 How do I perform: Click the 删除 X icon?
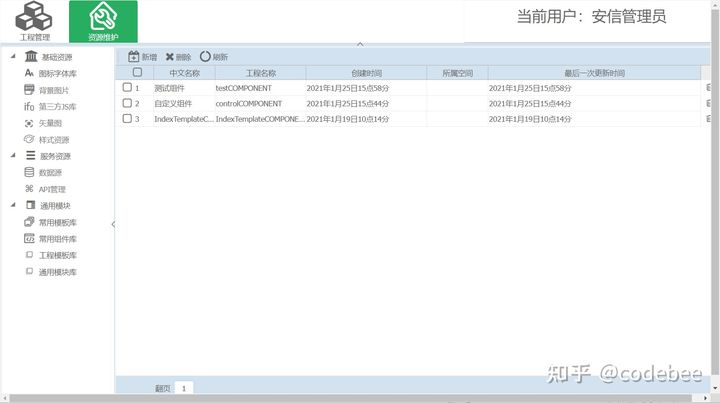coord(169,57)
